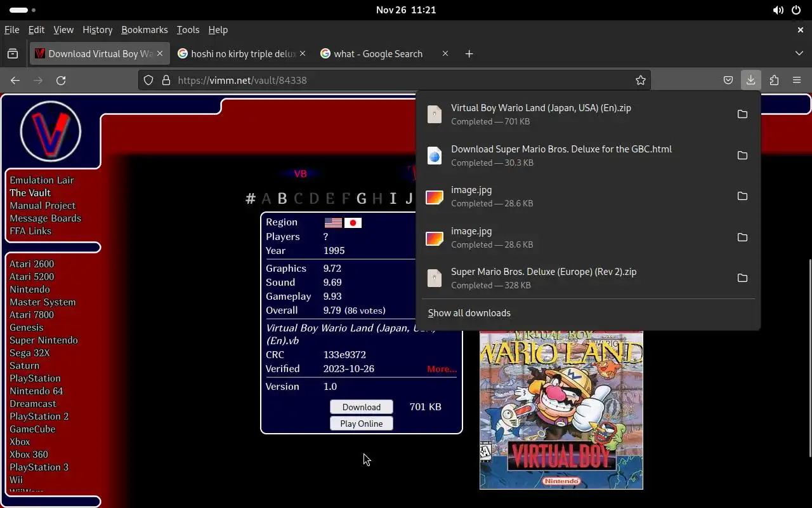Select PlayStation 2 system

39,417
